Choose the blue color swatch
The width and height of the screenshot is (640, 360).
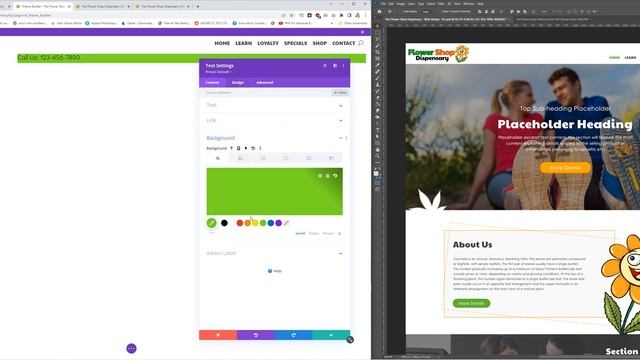pos(271,223)
